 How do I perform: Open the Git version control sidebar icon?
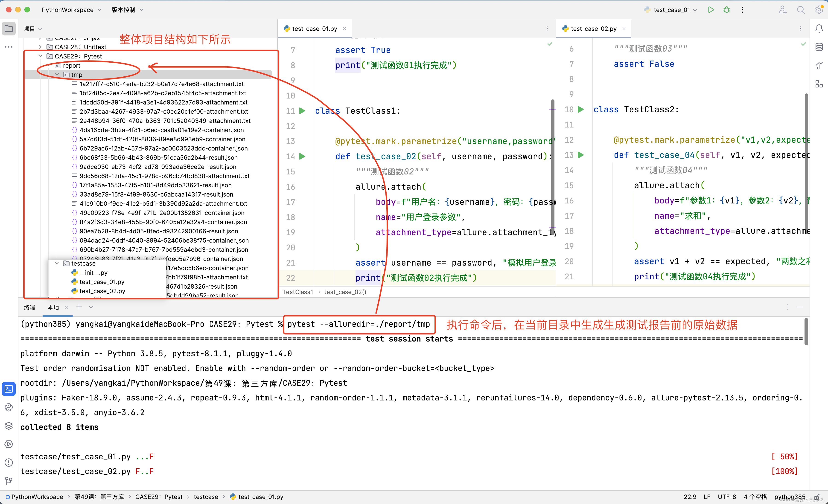[9, 481]
